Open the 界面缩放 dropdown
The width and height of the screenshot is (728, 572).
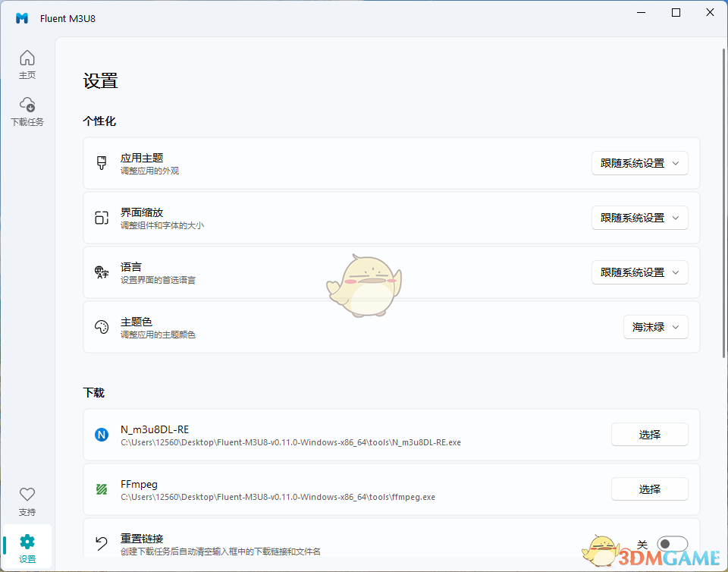639,217
